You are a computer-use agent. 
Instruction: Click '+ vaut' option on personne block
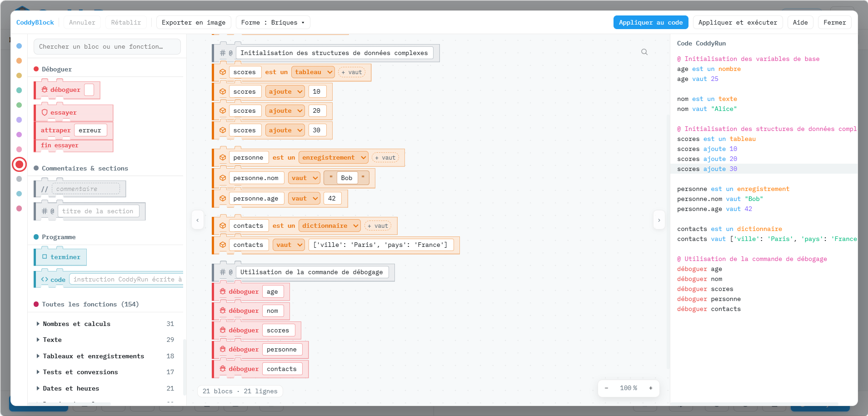coord(385,158)
